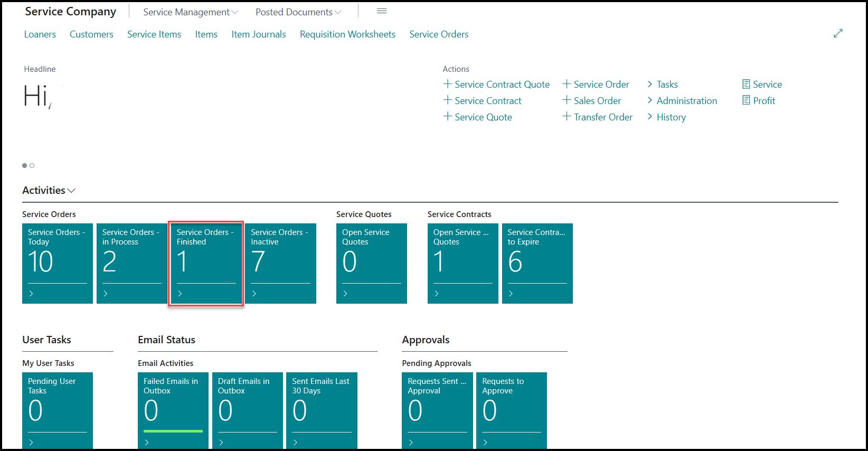Open the Failed Emails in Outbox count 0
Viewport: 868px width, 451px height.
pos(151,411)
